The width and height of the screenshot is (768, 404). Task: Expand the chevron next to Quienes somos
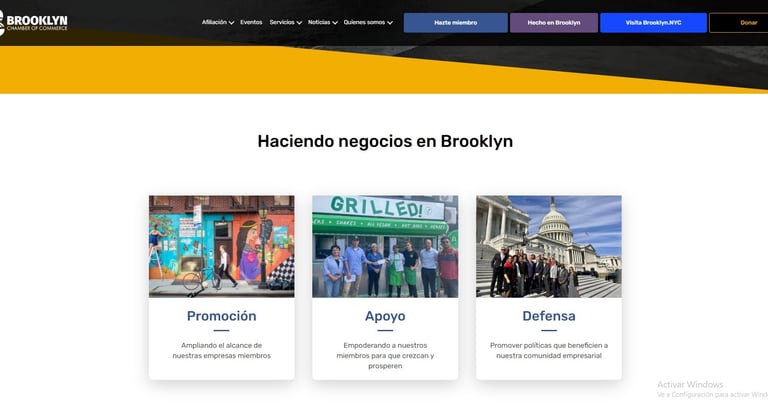390,23
